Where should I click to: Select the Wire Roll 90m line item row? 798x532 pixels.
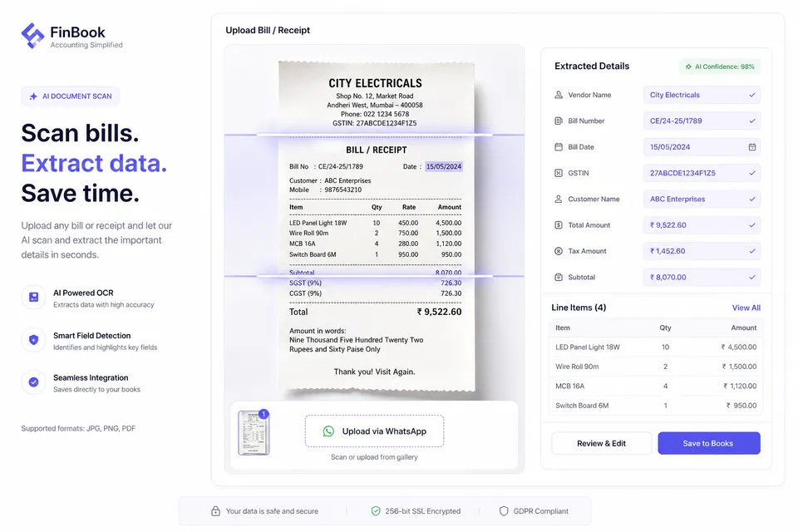[x=656, y=367]
